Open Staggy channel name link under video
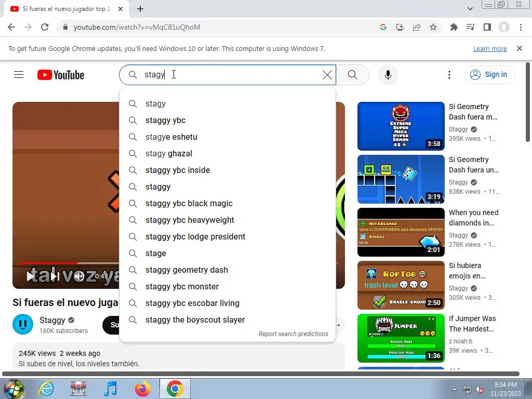The width and height of the screenshot is (532, 399). pos(52,320)
